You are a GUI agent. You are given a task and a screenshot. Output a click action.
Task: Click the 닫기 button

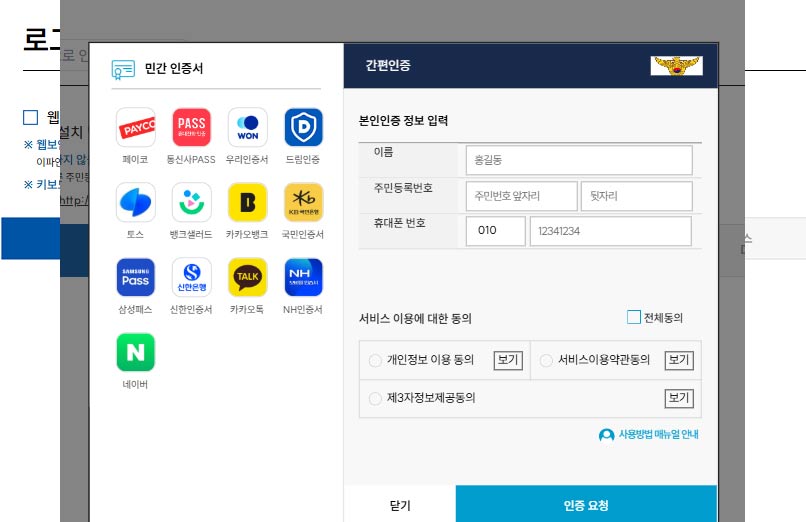pyautogui.click(x=400, y=505)
